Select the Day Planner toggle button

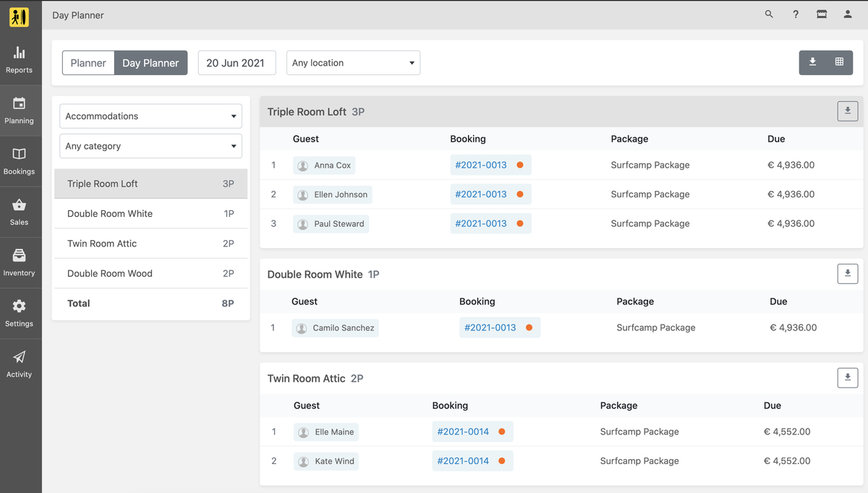tap(150, 63)
